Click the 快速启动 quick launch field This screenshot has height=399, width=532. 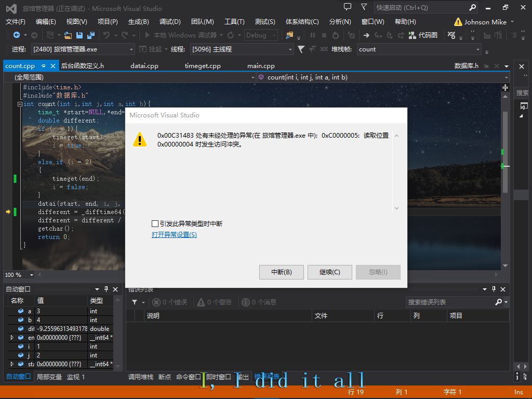[x=421, y=7]
